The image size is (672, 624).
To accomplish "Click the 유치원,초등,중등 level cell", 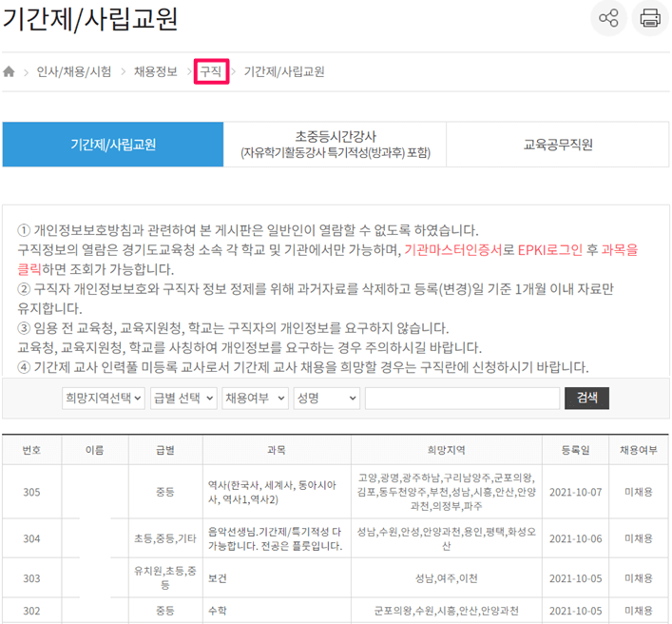I will tap(165, 578).
